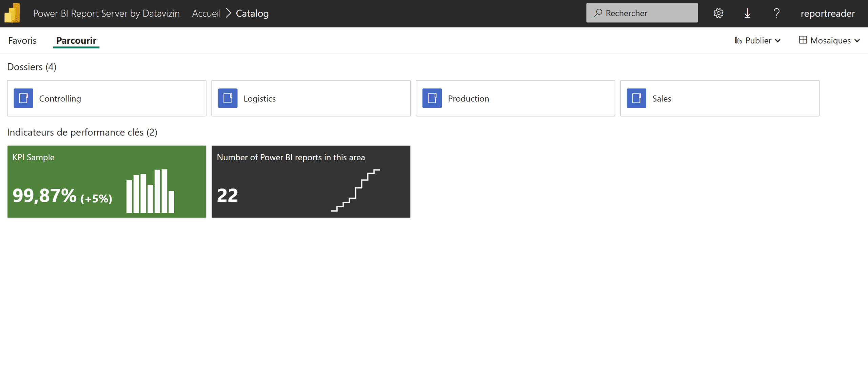Open the settings gear menu
This screenshot has height=391, width=868.
[718, 13]
